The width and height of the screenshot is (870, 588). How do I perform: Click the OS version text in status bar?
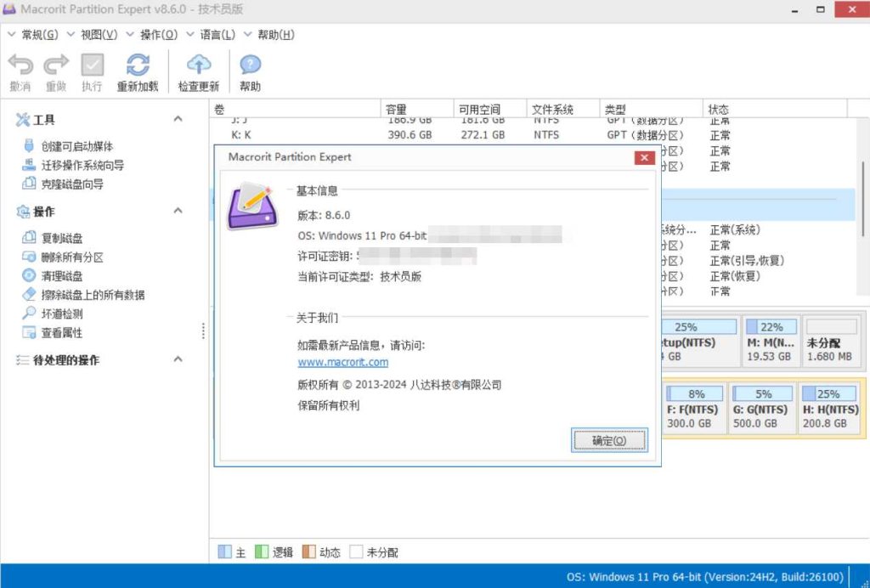pos(704,577)
